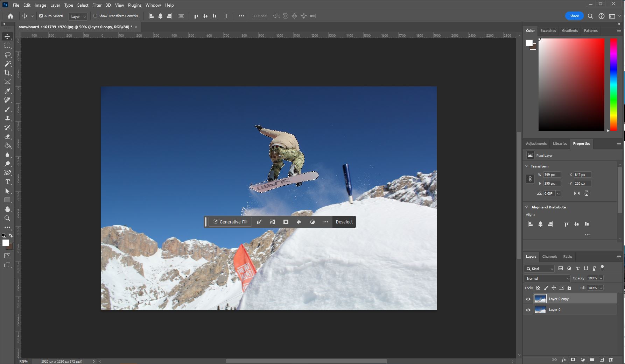Open the Auto-Select Layer dropdown
This screenshot has height=364, width=625.
(78, 16)
